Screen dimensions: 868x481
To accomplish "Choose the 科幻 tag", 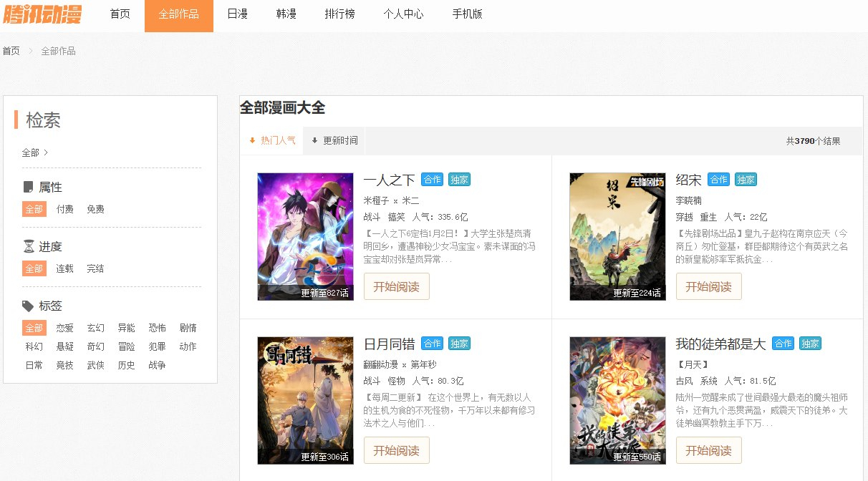I will pyautogui.click(x=34, y=346).
